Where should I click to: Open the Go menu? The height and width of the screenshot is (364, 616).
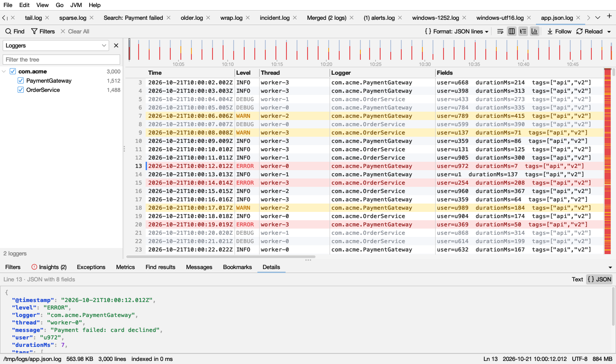point(60,5)
